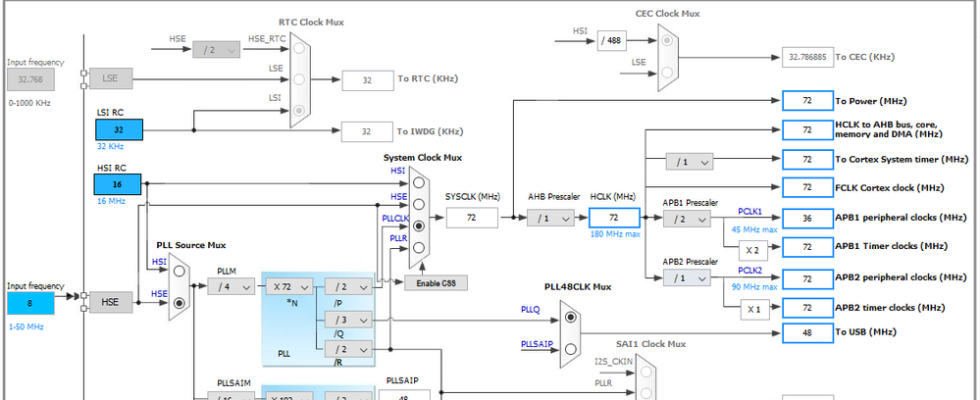Open the X 72 PLL multiplier dropdown

click(289, 287)
